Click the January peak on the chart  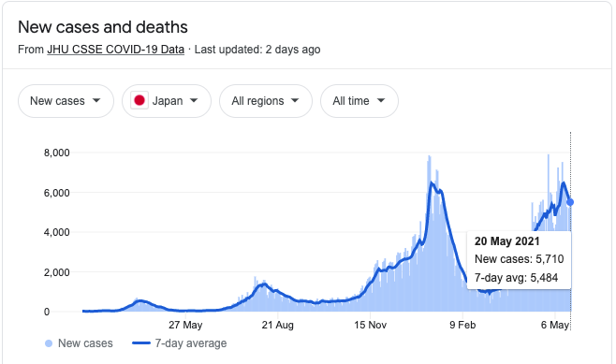point(432,182)
